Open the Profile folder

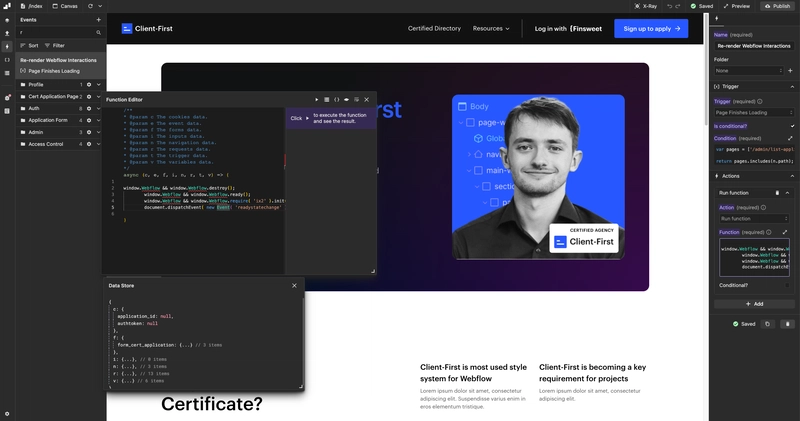click(36, 85)
